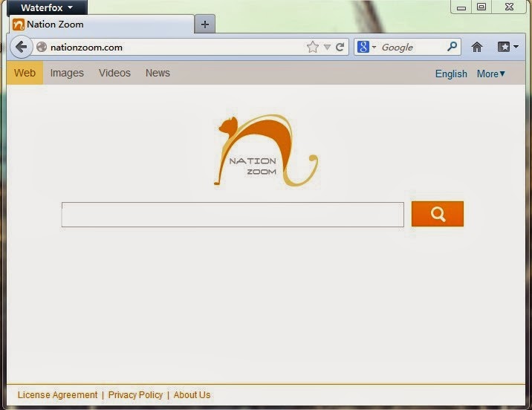The height and width of the screenshot is (410, 532).
Task: Maximize the Waterfox window
Action: coord(481,7)
